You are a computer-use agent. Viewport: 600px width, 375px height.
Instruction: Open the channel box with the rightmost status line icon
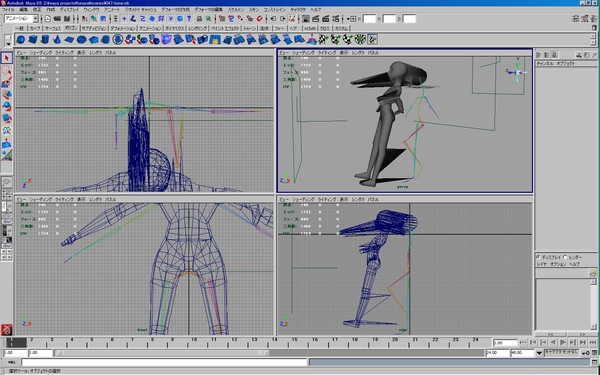pyautogui.click(x=594, y=18)
